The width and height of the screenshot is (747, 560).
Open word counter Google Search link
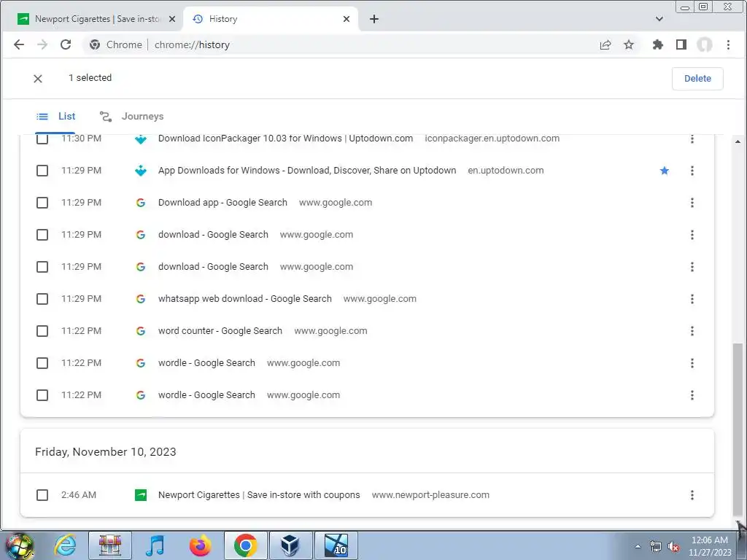pos(220,331)
